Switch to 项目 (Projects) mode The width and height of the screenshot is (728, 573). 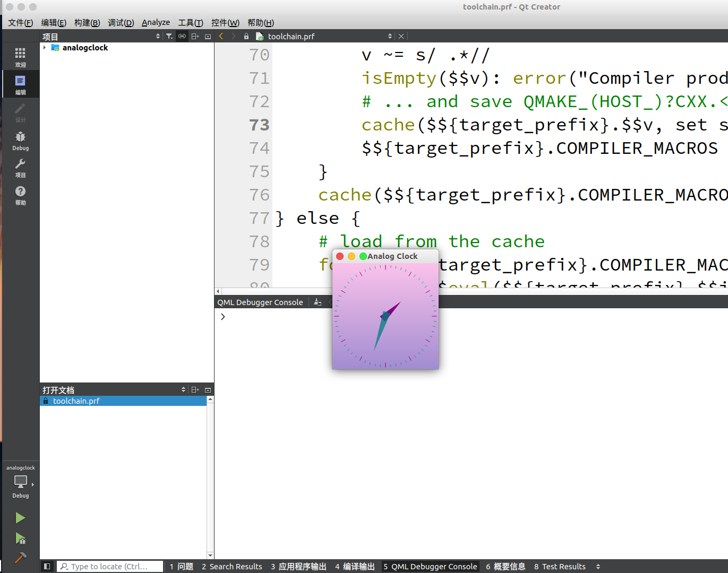[20, 169]
